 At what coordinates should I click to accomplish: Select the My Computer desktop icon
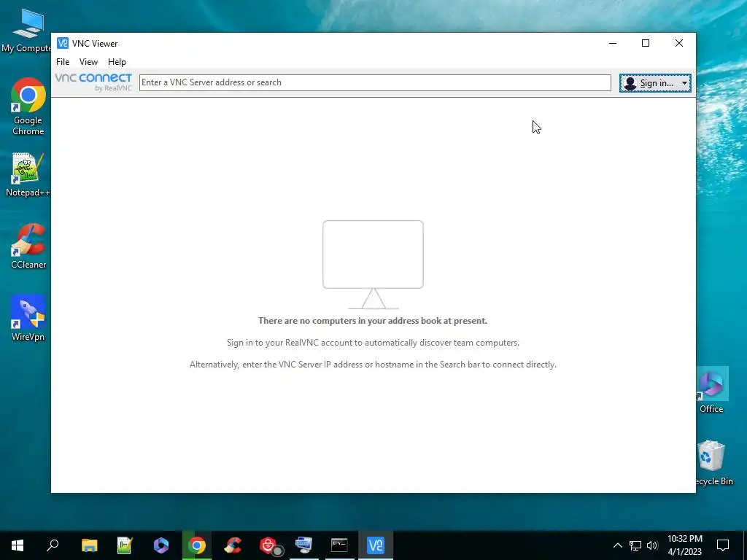(x=27, y=31)
